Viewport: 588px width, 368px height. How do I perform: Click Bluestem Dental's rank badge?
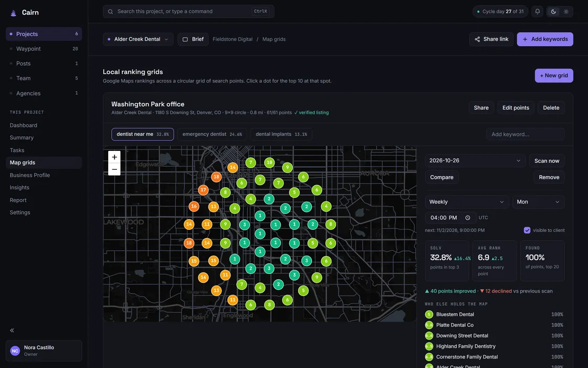tap(429, 315)
